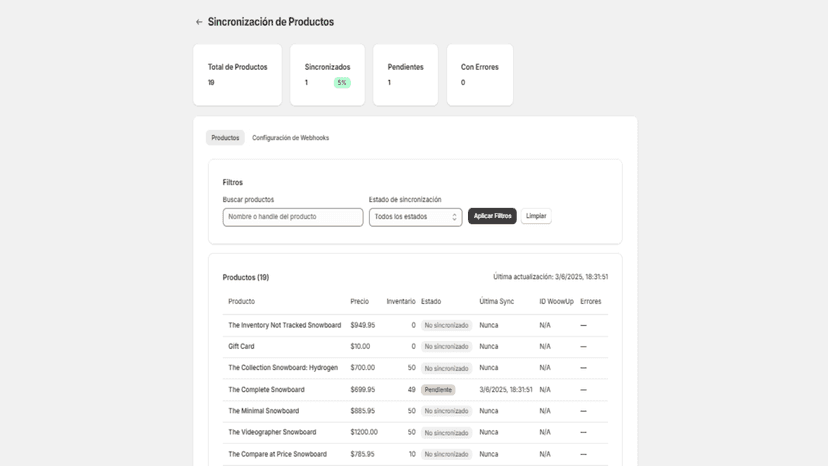Image resolution: width=828 pixels, height=466 pixels.
Task: Click the $949.95 price cell
Action: point(363,325)
